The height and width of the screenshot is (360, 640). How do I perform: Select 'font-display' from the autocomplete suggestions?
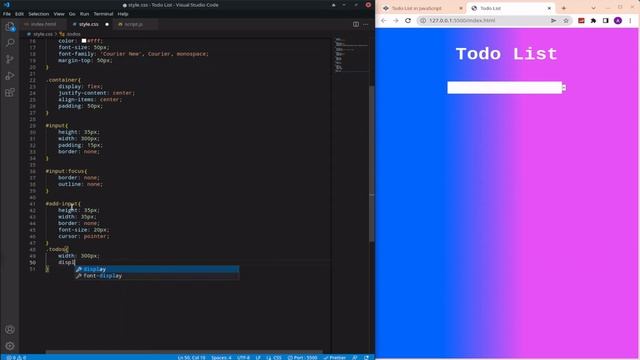pos(157,276)
